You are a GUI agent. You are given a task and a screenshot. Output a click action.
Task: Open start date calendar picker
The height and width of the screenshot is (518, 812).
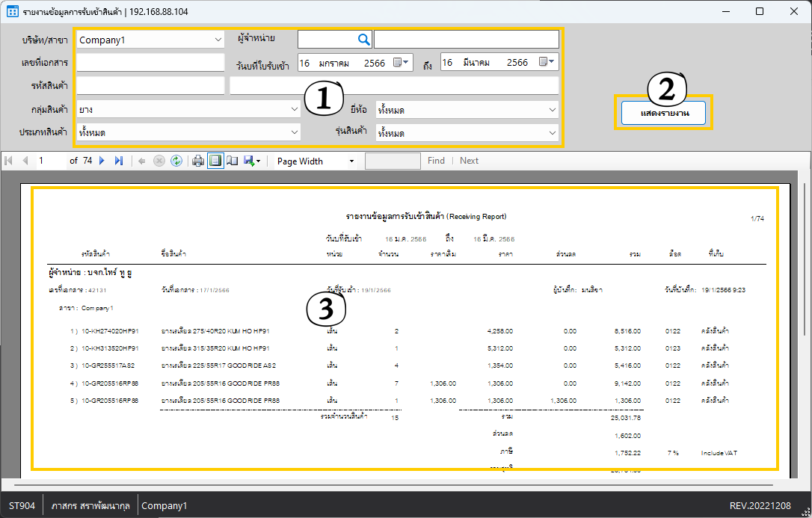tap(402, 63)
